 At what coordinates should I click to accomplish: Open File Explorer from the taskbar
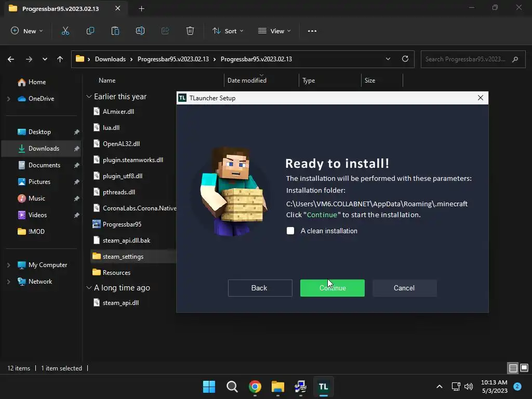click(278, 387)
